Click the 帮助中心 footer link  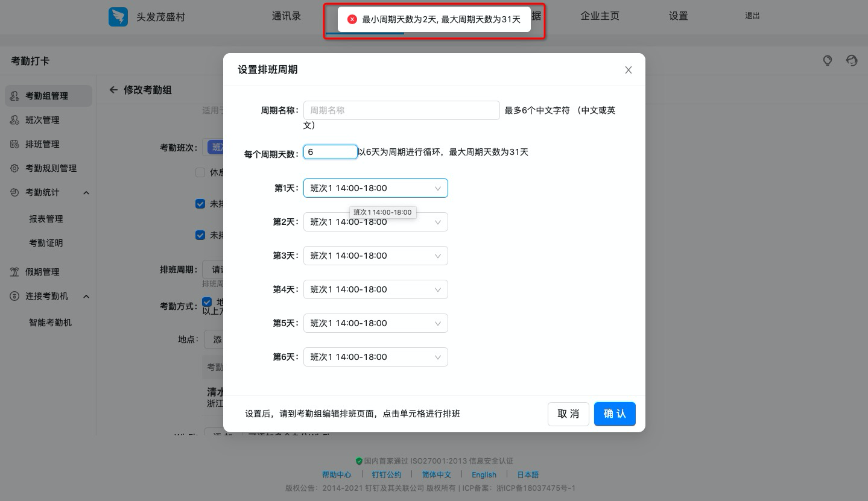click(337, 474)
